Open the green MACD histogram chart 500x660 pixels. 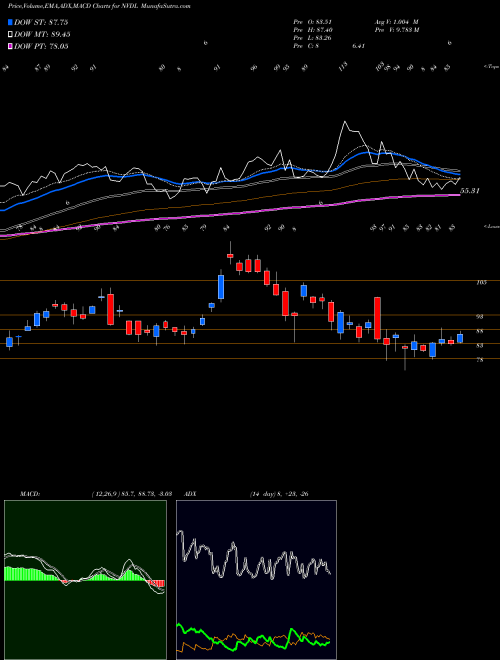tap(85, 580)
